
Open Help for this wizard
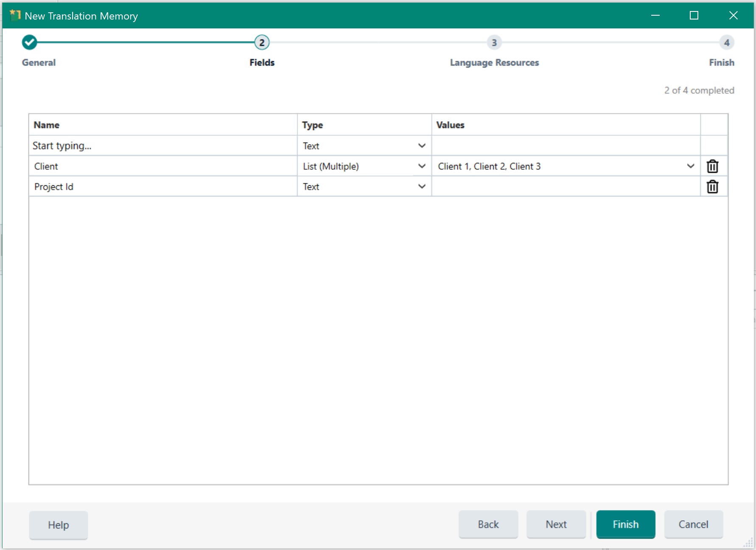tap(58, 525)
